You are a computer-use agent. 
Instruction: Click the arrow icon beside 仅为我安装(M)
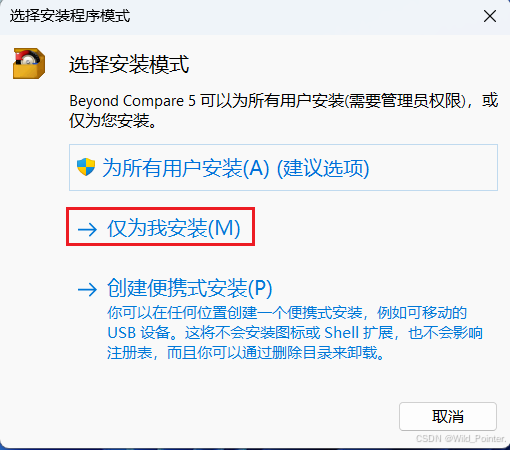(87, 229)
